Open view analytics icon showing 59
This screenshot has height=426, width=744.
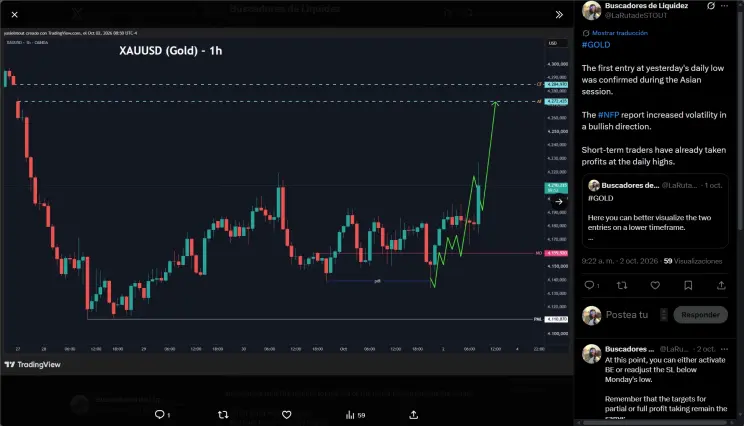[x=355, y=415]
